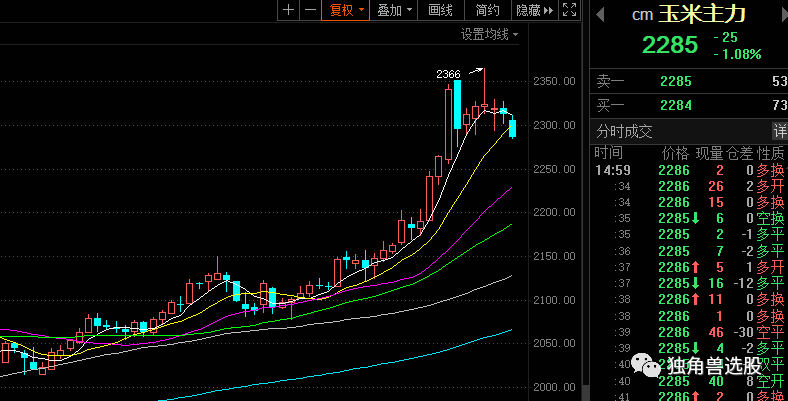Click the plus zoom-in chart icon
This screenshot has width=788, height=401.
coord(289,10)
